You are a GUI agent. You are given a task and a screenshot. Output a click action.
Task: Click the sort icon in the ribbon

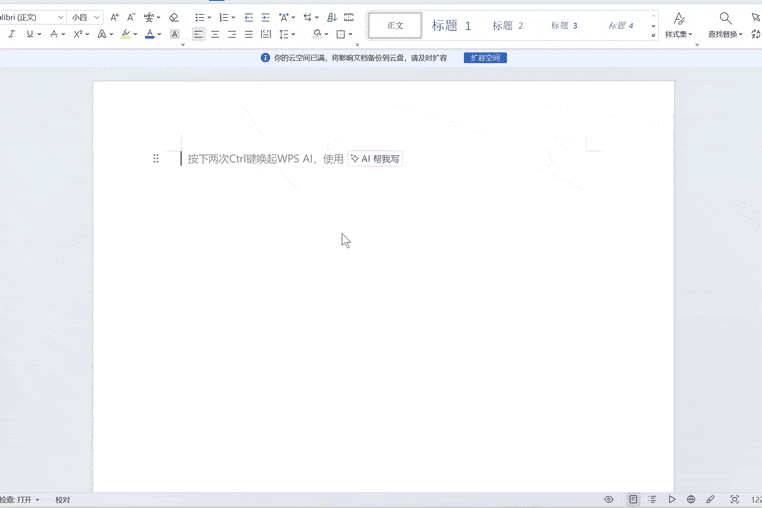coord(332,18)
